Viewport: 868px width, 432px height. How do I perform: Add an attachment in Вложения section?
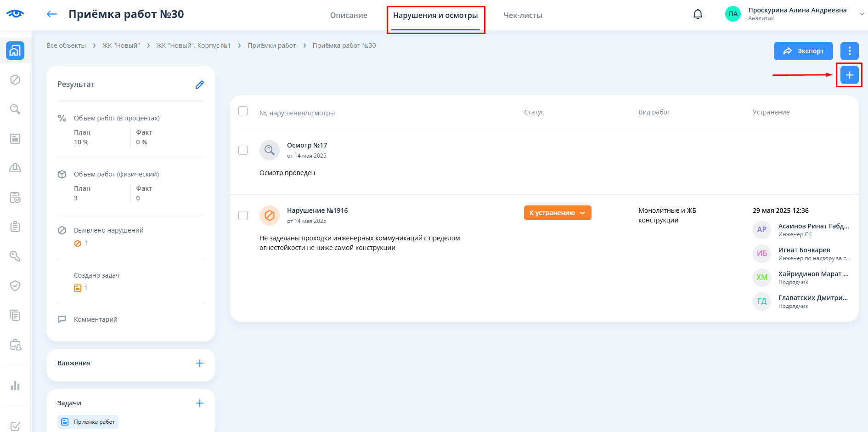[x=199, y=363]
